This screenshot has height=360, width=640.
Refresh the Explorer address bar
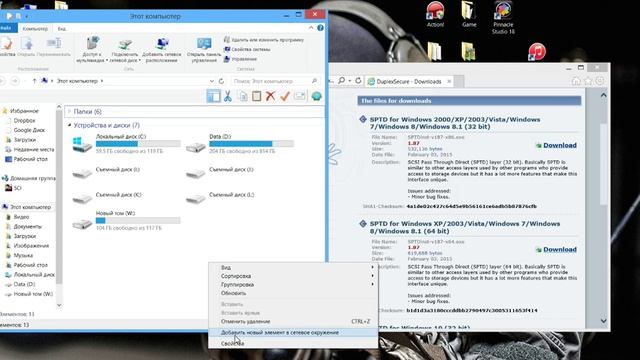[x=221, y=81]
